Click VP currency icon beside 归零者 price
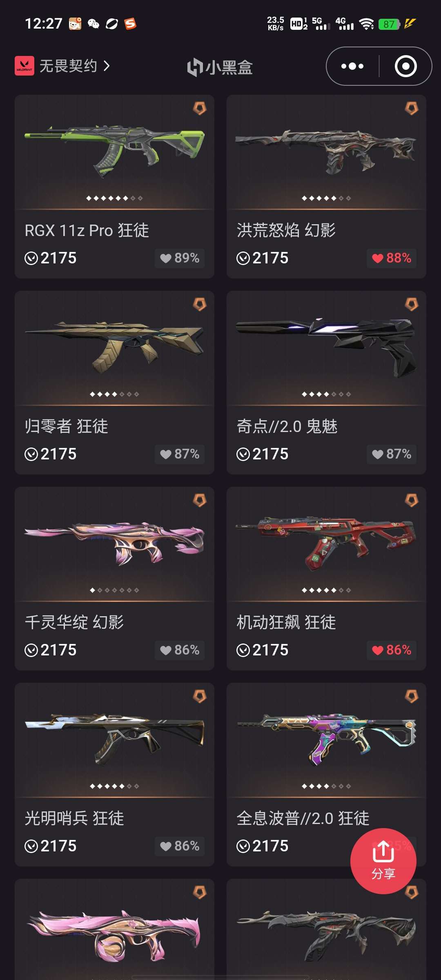This screenshot has height=980, width=441. click(31, 454)
